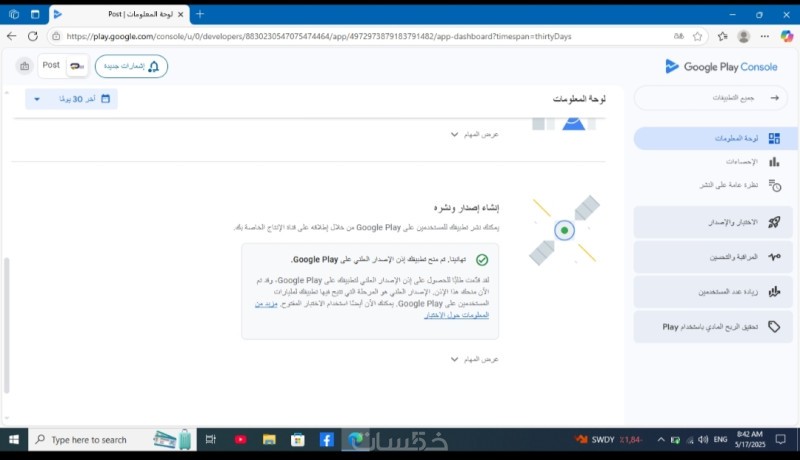The width and height of the screenshot is (800, 460).
Task: Click the calendar icon in date filter
Action: pos(106,98)
